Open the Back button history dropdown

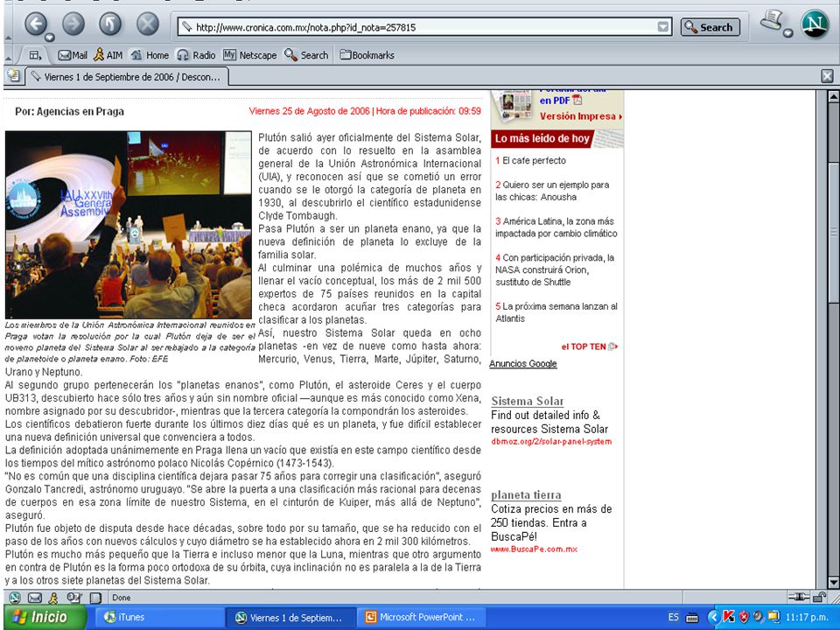pyautogui.click(x=49, y=37)
